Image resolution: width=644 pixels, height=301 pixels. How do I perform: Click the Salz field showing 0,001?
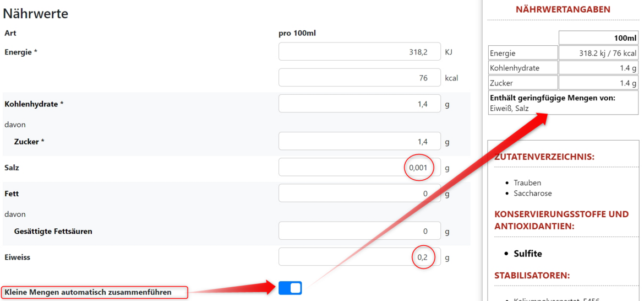click(x=359, y=168)
